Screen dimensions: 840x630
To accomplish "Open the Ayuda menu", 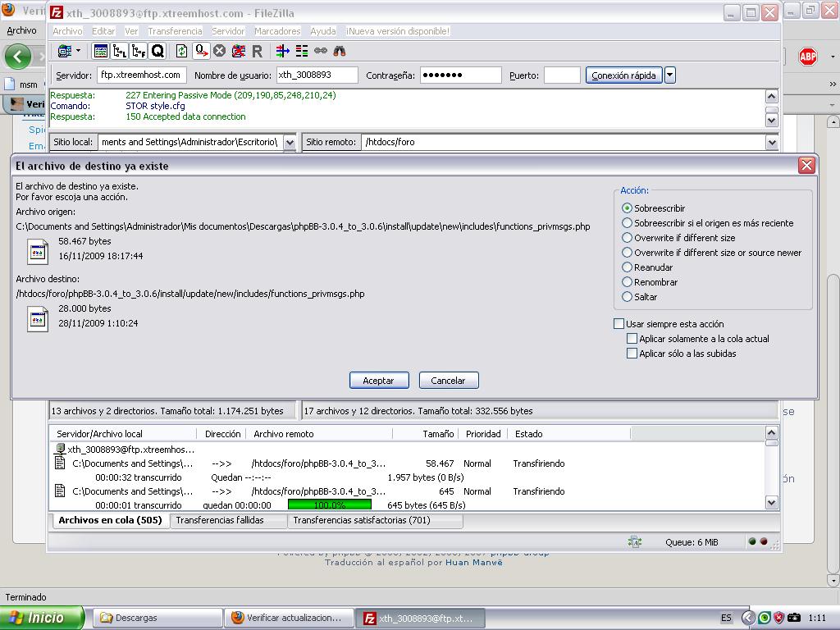I will point(323,31).
